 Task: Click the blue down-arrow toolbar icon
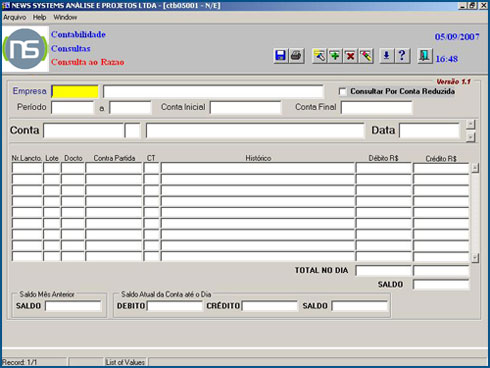[x=386, y=56]
